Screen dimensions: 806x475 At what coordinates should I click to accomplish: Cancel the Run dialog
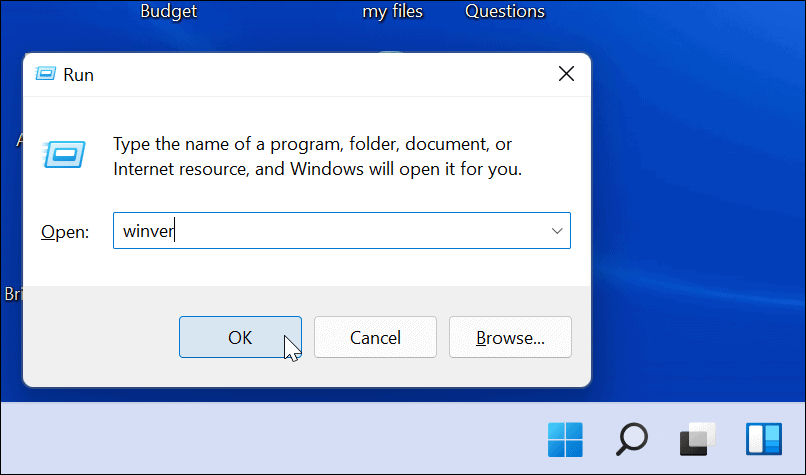pyautogui.click(x=375, y=337)
